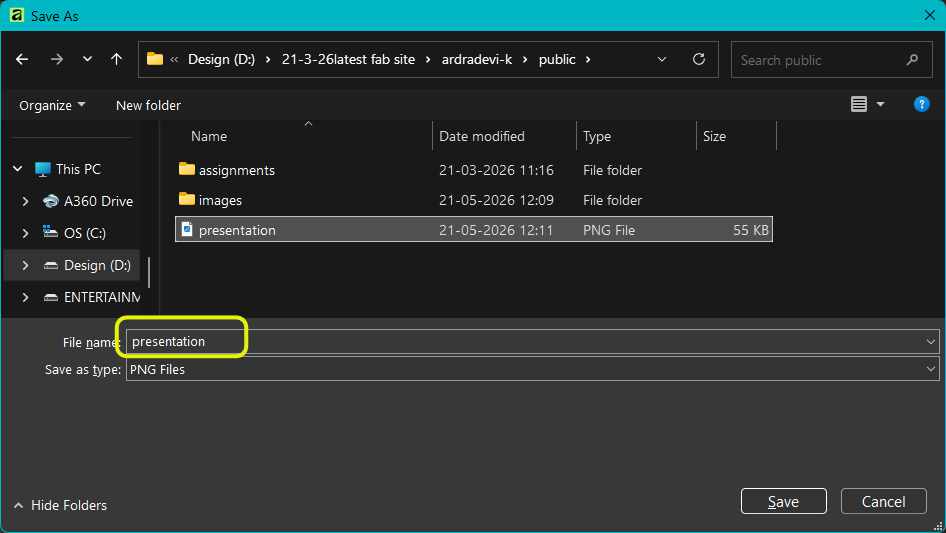Open Help with the question mark icon

click(921, 104)
